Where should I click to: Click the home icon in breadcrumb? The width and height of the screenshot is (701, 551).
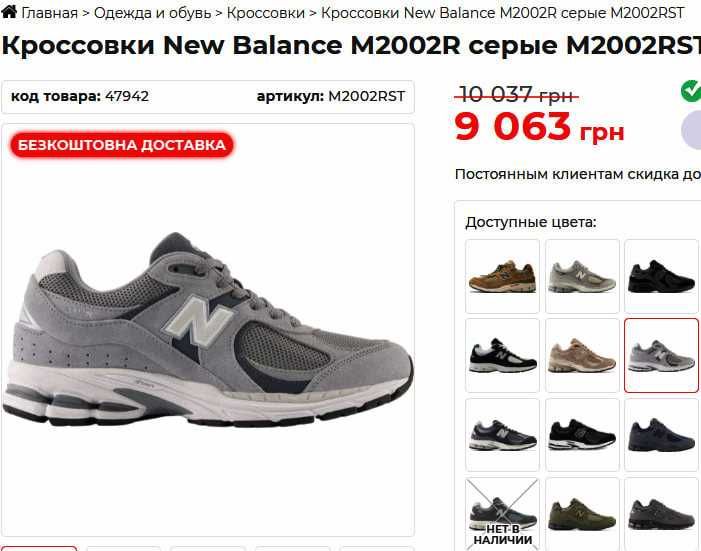click(x=9, y=11)
